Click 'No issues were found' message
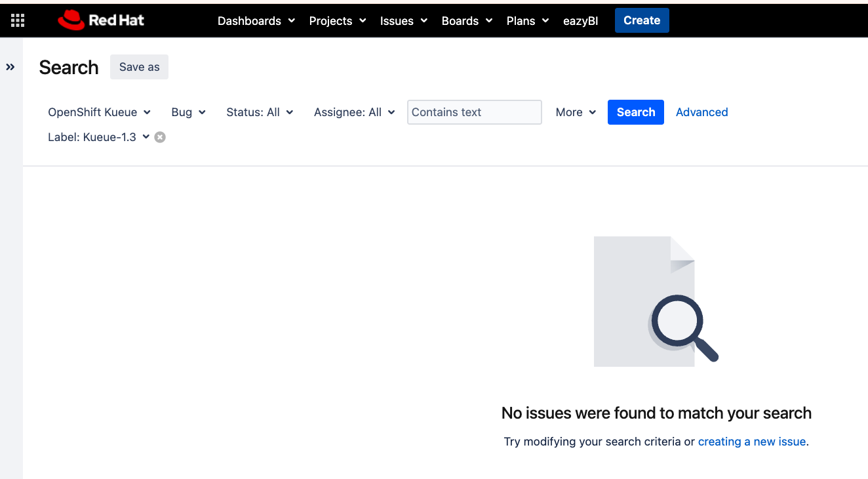Viewport: 868px width, 479px height. point(656,413)
